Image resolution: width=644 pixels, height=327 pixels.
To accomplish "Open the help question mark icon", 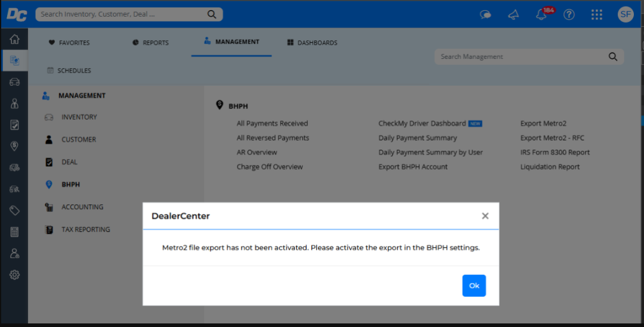I will point(569,15).
